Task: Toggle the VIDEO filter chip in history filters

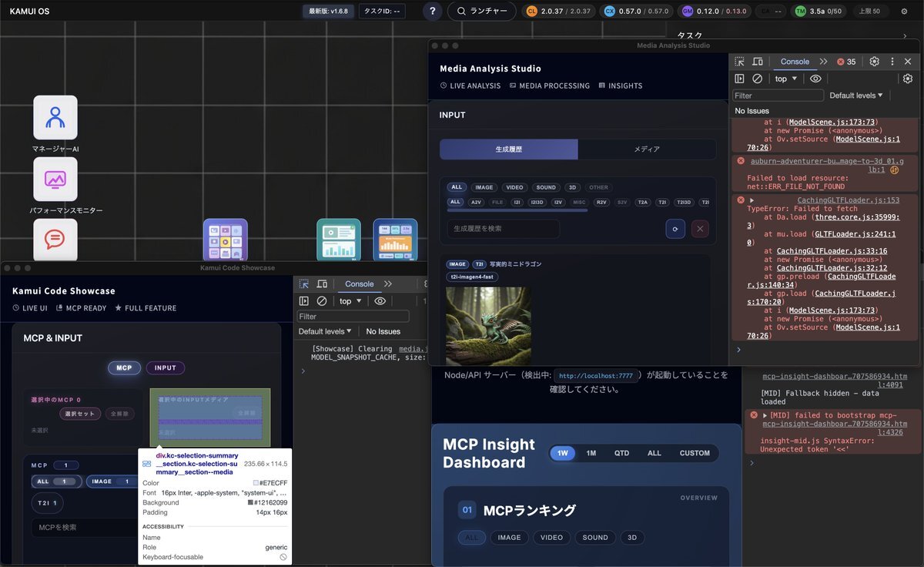Action: (514, 187)
